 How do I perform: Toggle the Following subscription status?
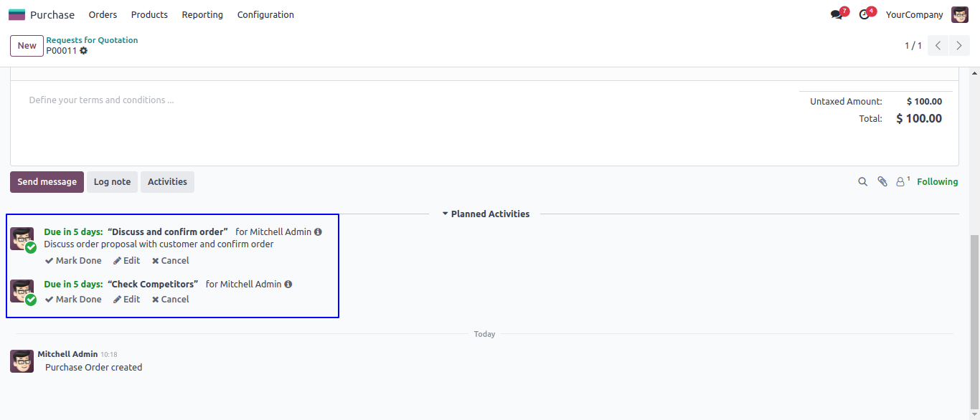(x=937, y=182)
